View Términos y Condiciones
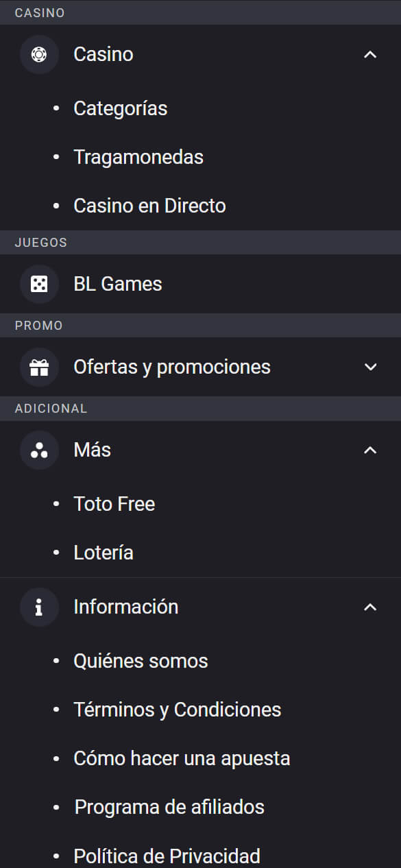Image resolution: width=401 pixels, height=868 pixels. [178, 710]
